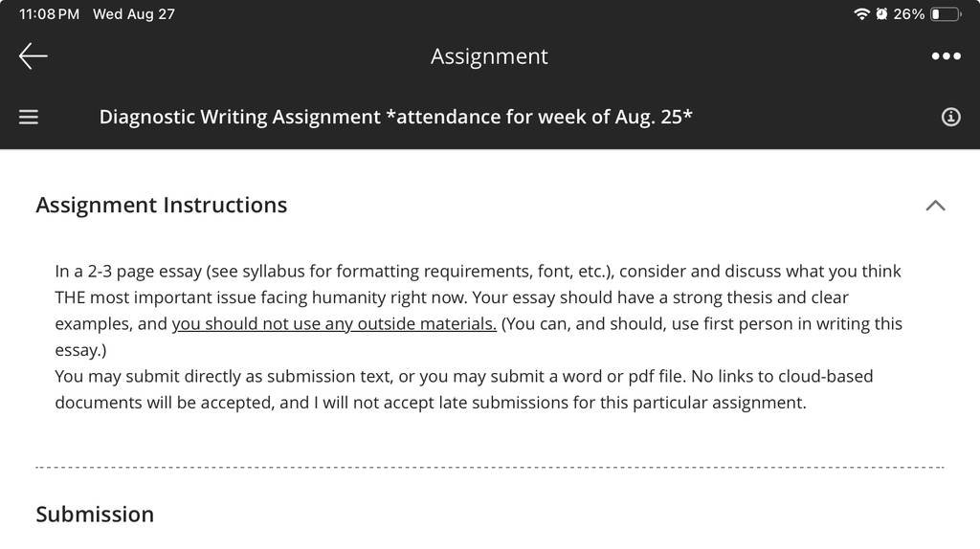Select the Submission section heading
The image size is (980, 549).
click(95, 514)
